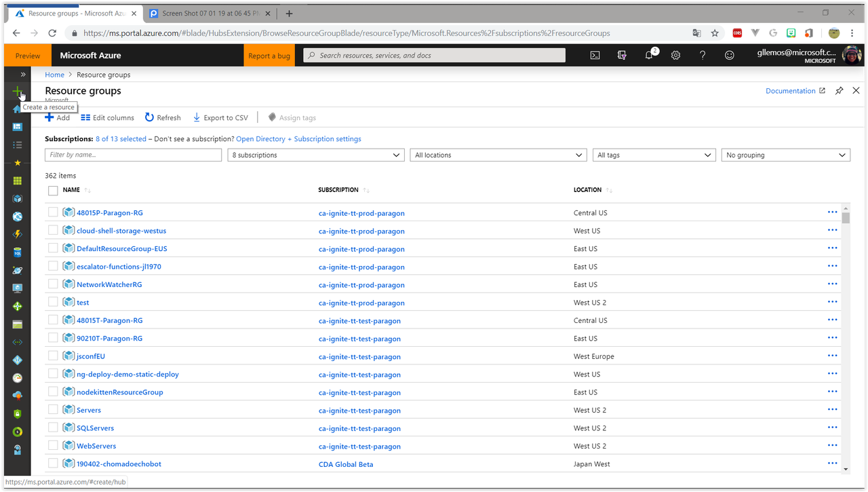868x492 pixels.
Task: Pin the Resource groups blade to dashboard
Action: (839, 91)
